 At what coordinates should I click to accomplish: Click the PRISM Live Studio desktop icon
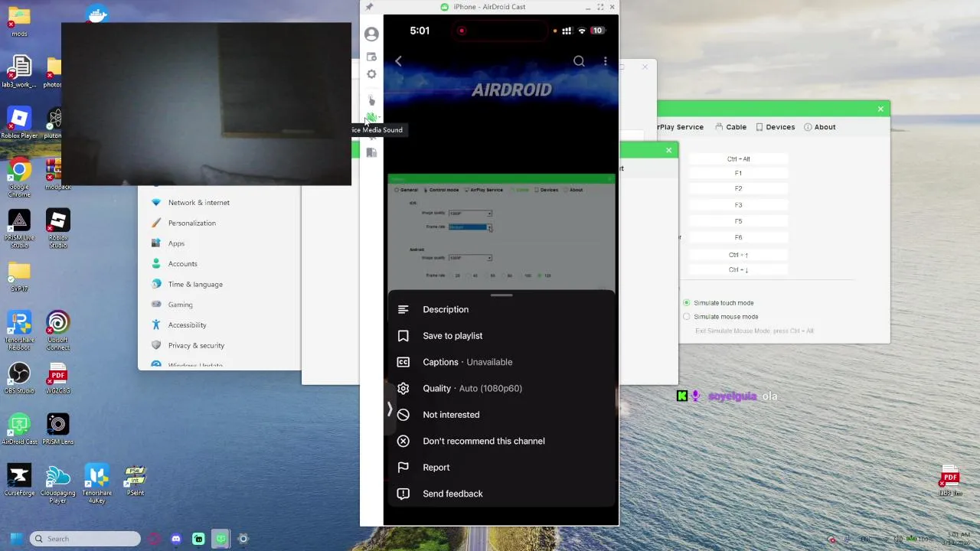pyautogui.click(x=19, y=228)
